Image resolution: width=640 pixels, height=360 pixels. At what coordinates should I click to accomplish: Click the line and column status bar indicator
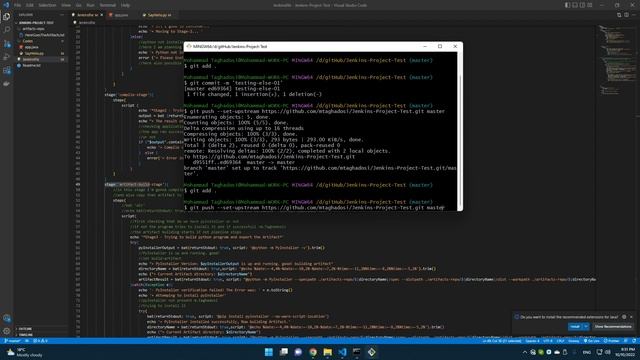pyautogui.click(x=502, y=341)
